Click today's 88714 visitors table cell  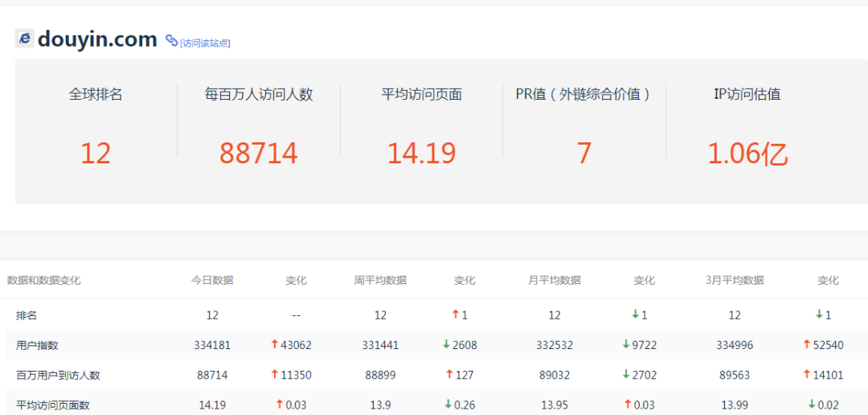pyautogui.click(x=212, y=375)
